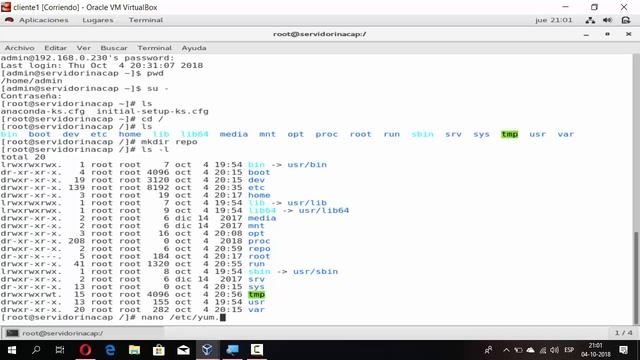
Task: Select VirtualBox cube icon on taskbar
Action: [207, 350]
